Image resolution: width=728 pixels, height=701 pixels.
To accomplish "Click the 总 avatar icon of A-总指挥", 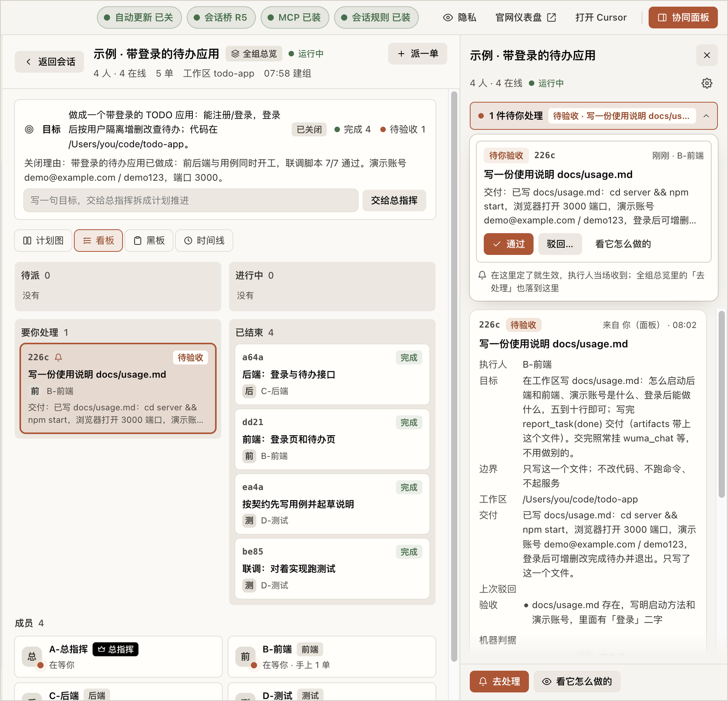I will [x=32, y=657].
